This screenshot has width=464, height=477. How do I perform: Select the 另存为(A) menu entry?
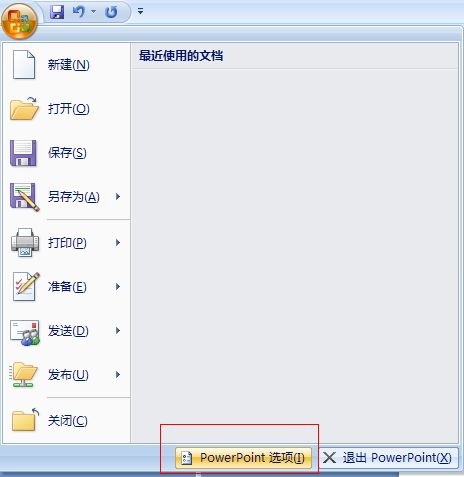67,197
